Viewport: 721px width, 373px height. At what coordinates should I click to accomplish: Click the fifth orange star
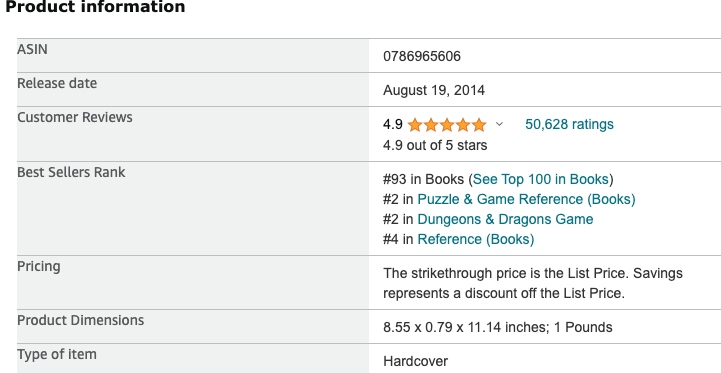point(479,125)
